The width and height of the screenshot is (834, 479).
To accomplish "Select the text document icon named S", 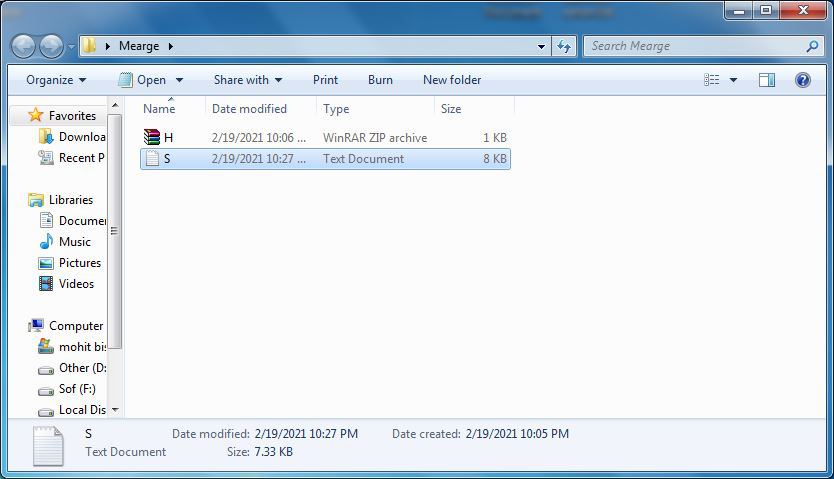I will click(152, 158).
